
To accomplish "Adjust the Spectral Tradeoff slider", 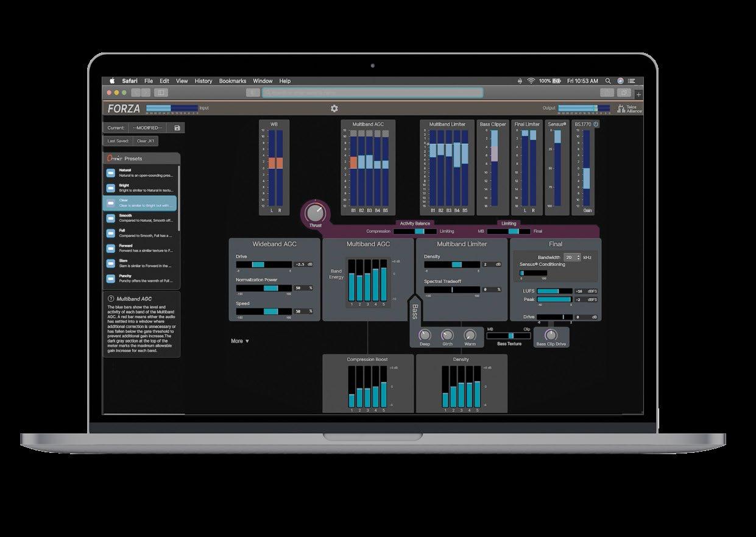I will click(452, 290).
